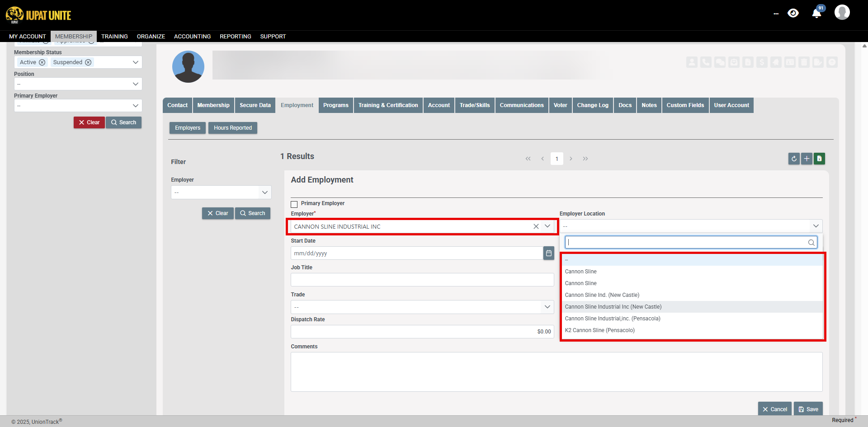Select K2 Cannon Sline (Pensacolo) option

pos(692,330)
